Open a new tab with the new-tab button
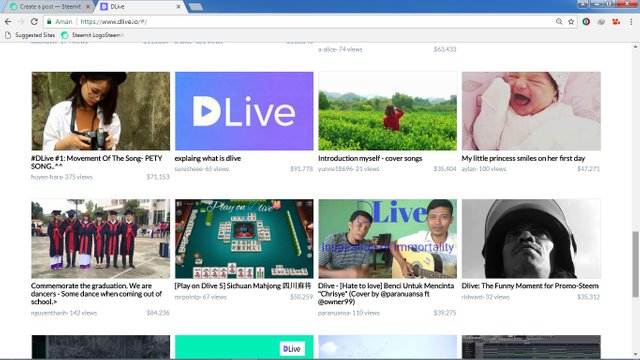640x360 pixels. point(196,7)
